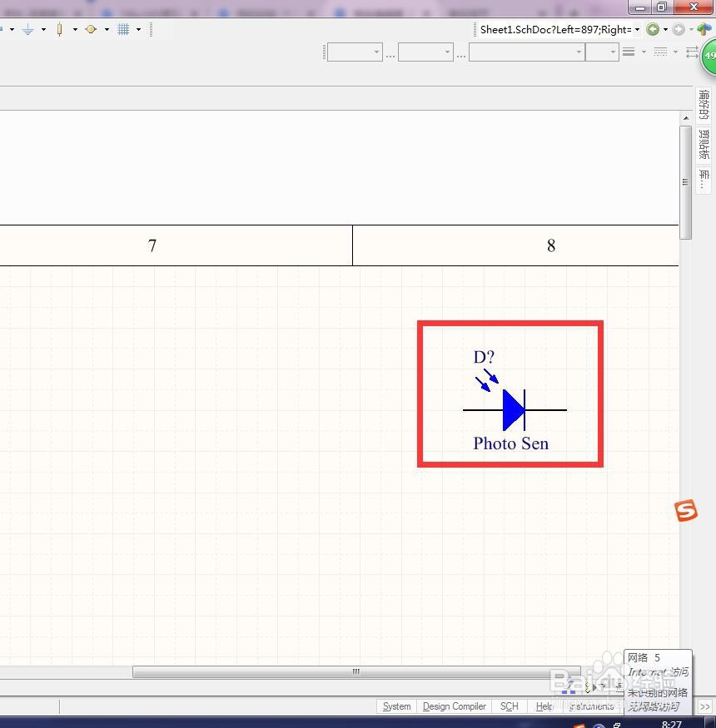Click the network tray icon in taskbar
Viewport: 716px width, 728px height.
point(617,725)
